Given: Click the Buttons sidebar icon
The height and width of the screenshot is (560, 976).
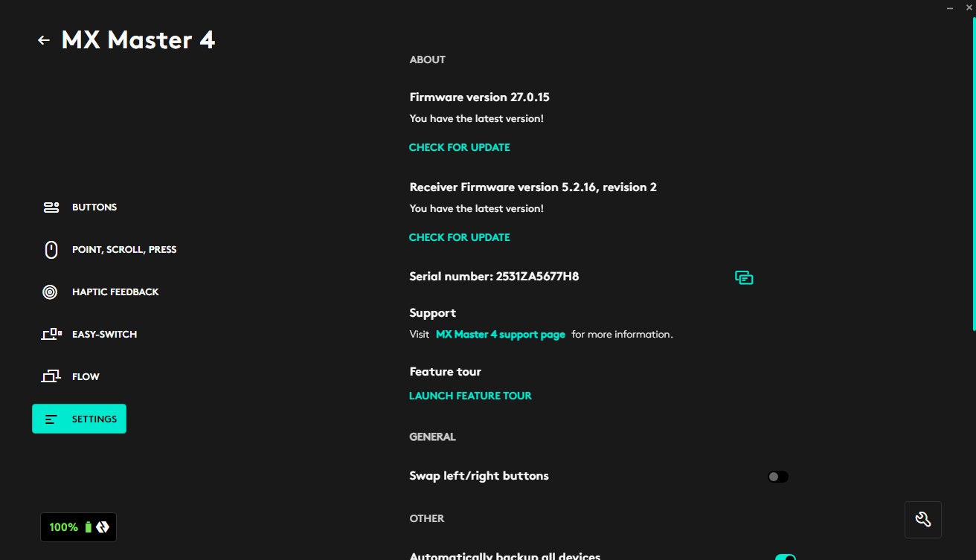Looking at the screenshot, I should pos(51,207).
